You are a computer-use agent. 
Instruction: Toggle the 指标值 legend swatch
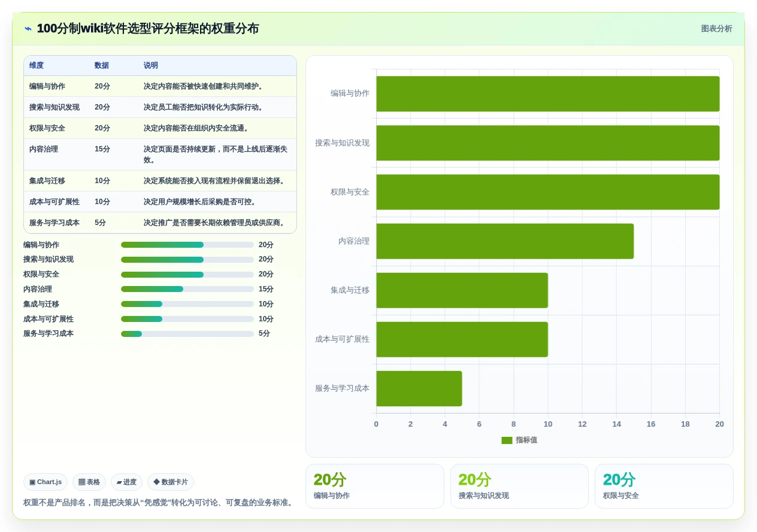coord(507,440)
